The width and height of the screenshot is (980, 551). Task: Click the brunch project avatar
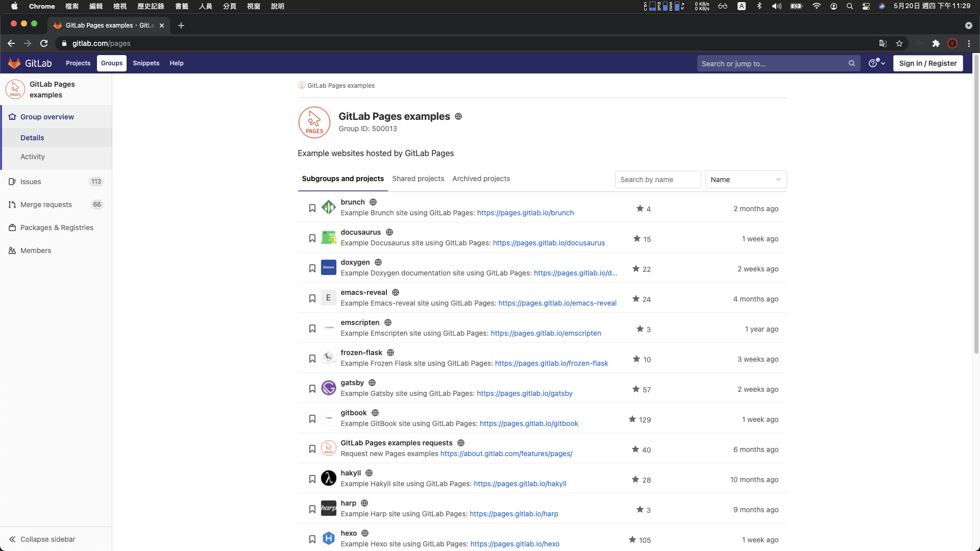click(x=329, y=207)
